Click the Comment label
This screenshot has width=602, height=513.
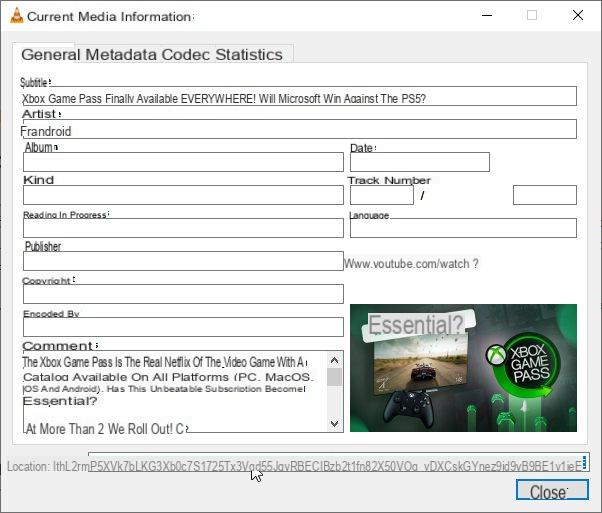(60, 346)
